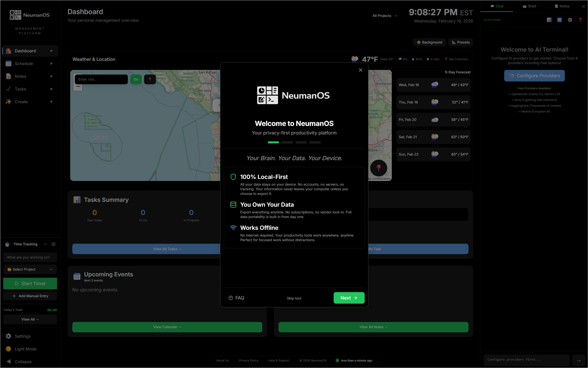Expand the Tasks submenu arrow
The height and width of the screenshot is (368, 588).
pyautogui.click(x=51, y=89)
